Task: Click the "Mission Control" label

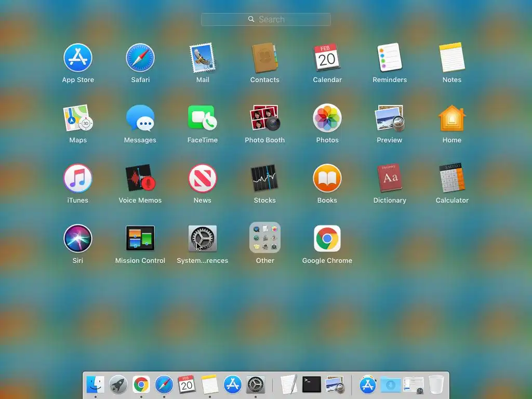Action: pyautogui.click(x=140, y=261)
